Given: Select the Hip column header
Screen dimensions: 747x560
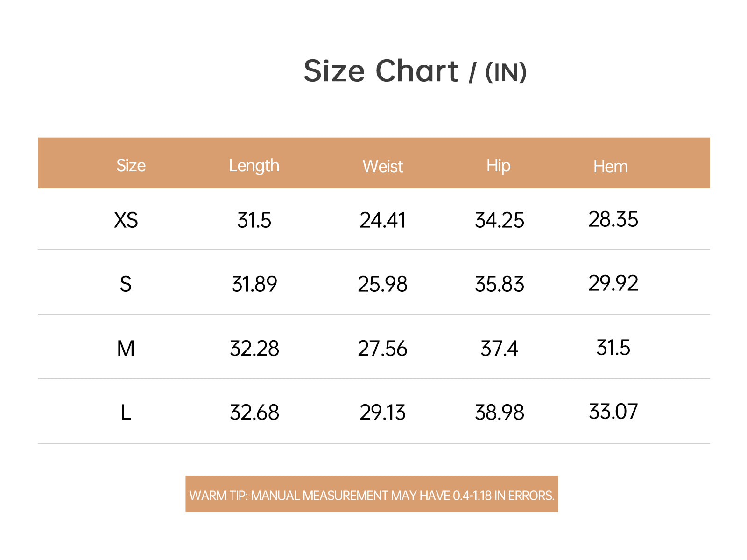Looking at the screenshot, I should click(x=498, y=166).
